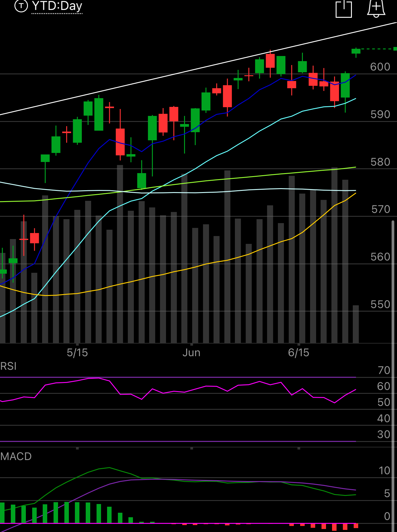The image size is (397, 532).
Task: Tap the MACD 10 scale label
Action: tap(384, 471)
